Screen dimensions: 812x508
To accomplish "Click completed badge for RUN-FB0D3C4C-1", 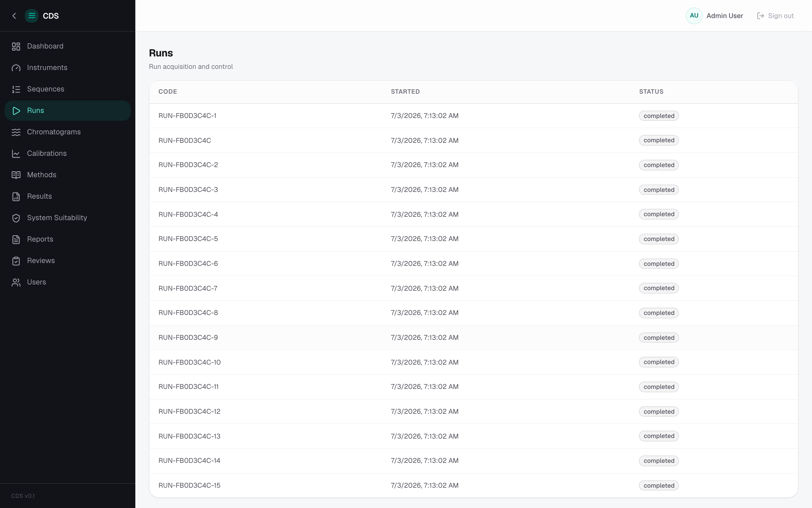I will 659,116.
